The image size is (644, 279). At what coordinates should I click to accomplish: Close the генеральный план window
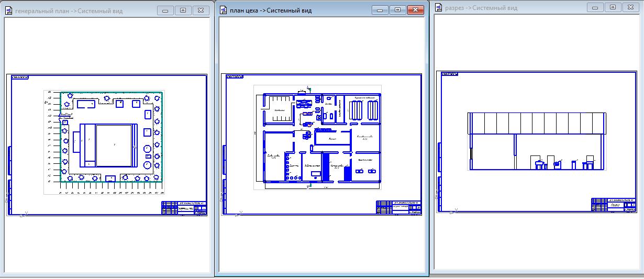click(x=201, y=10)
